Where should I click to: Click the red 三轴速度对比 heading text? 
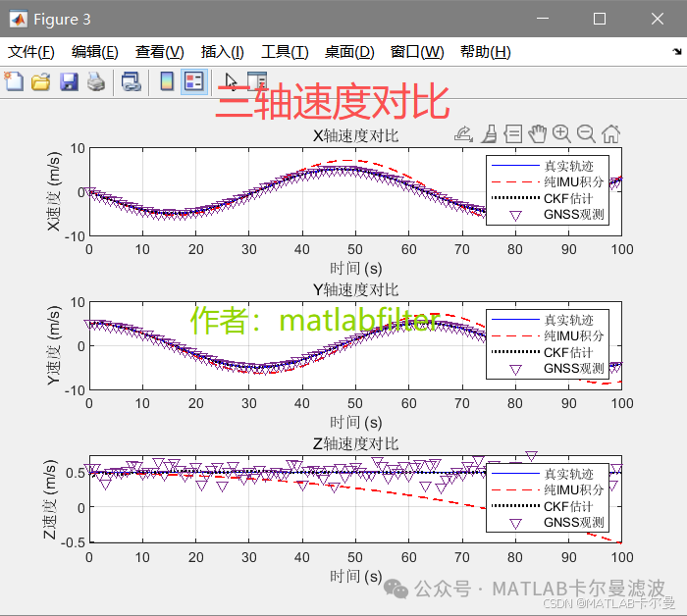click(333, 102)
